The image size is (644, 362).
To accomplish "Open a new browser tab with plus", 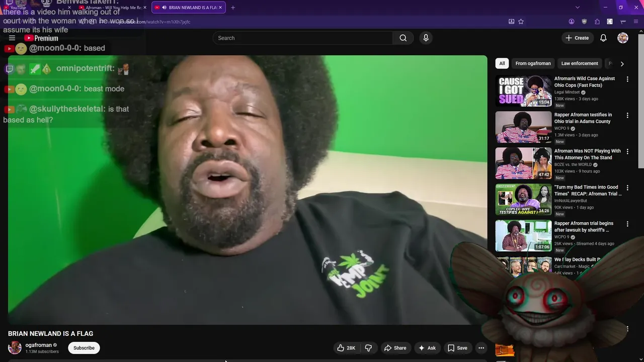I will pos(232,8).
